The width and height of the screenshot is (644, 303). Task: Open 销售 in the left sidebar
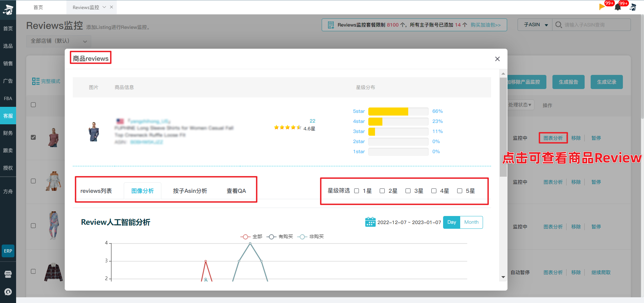tap(8, 63)
